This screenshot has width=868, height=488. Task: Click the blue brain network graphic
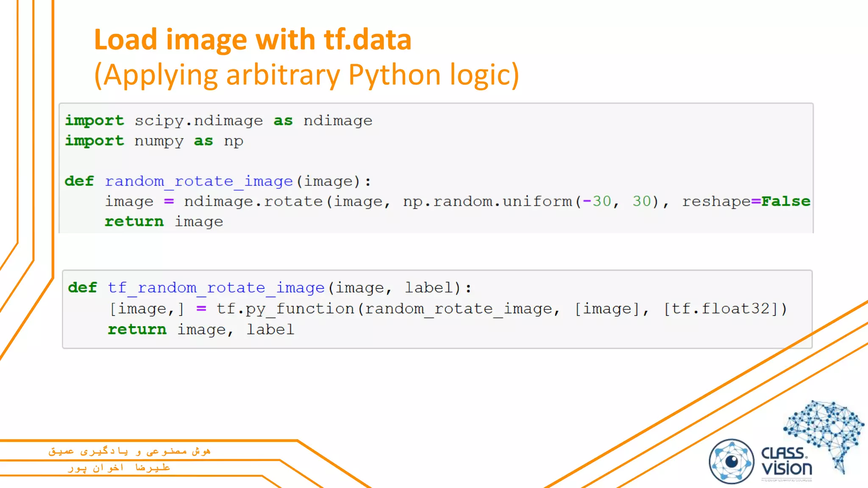click(x=824, y=432)
